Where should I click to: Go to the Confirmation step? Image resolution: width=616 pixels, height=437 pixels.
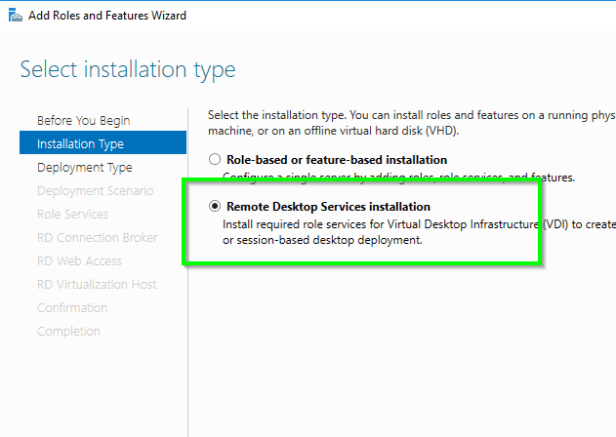(x=72, y=308)
